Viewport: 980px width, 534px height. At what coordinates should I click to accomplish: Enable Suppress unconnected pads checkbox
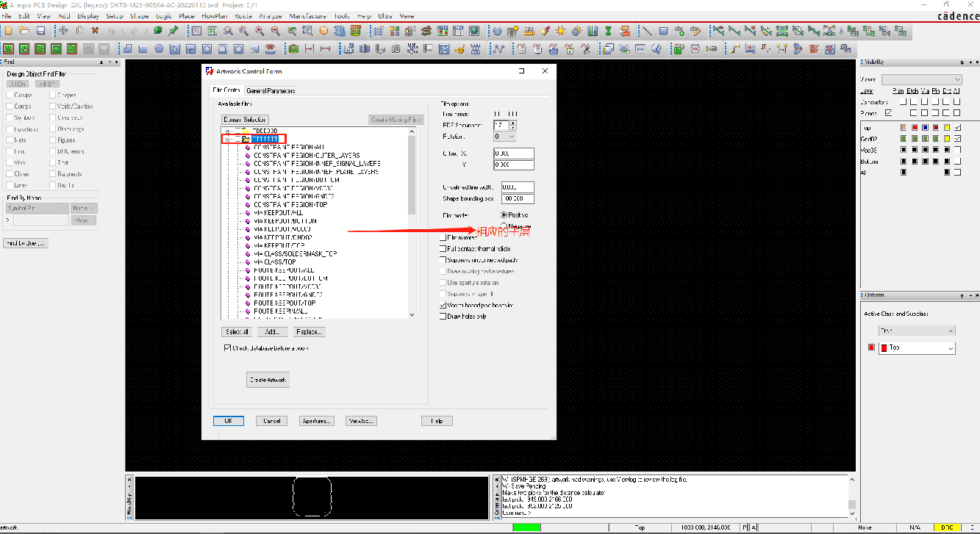pyautogui.click(x=443, y=260)
